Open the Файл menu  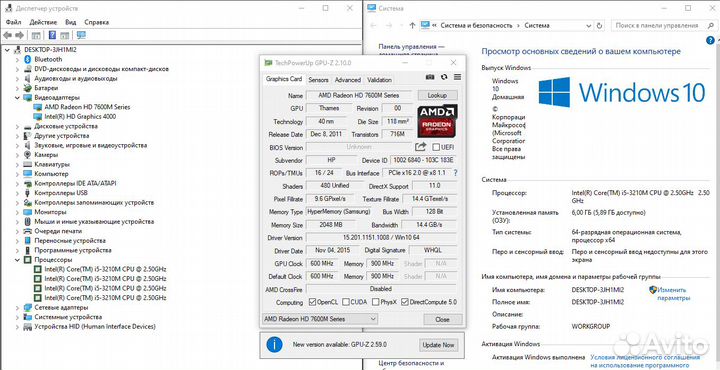pos(14,22)
